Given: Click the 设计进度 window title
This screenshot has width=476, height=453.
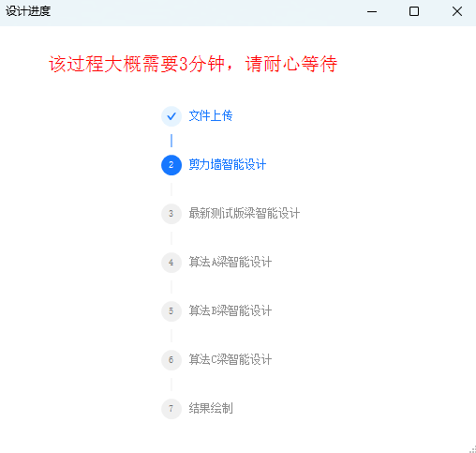Looking at the screenshot, I should pyautogui.click(x=28, y=11).
